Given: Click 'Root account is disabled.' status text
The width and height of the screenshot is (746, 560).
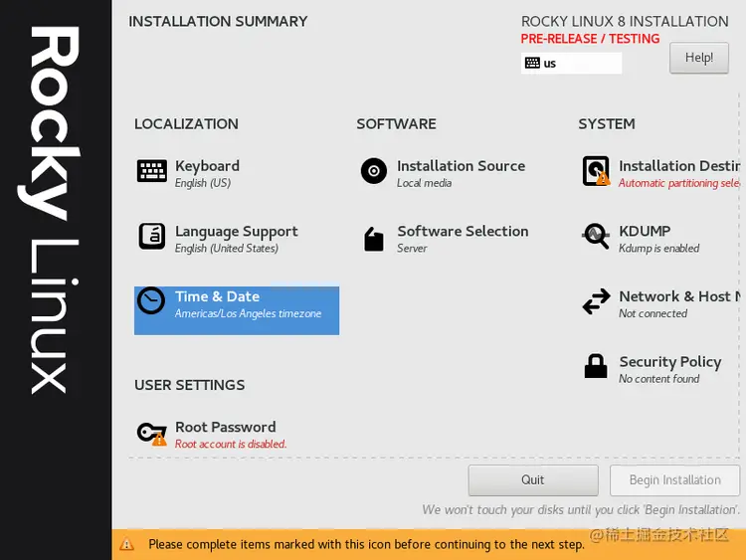Looking at the screenshot, I should tap(231, 444).
